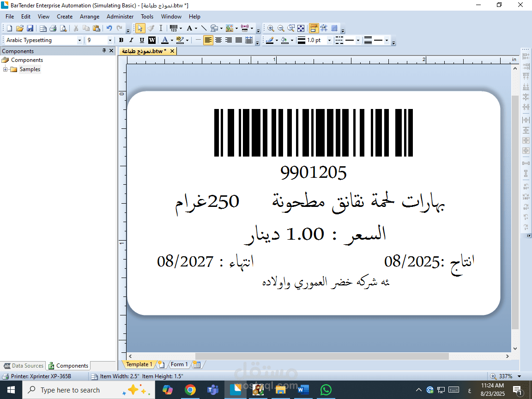Print the label using the printer icon
Image resolution: width=532 pixels, height=399 pixels.
[53, 28]
